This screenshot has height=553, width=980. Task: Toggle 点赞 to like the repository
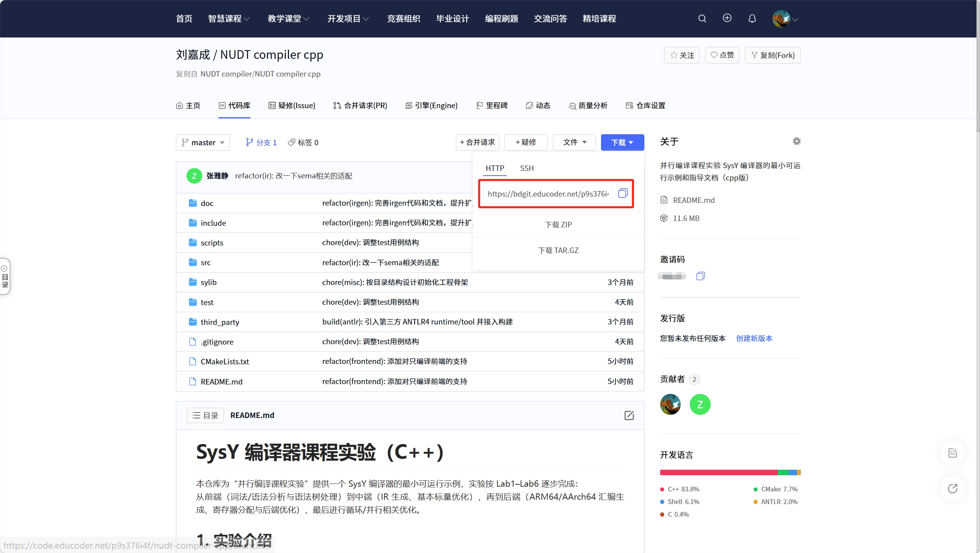[x=722, y=55]
